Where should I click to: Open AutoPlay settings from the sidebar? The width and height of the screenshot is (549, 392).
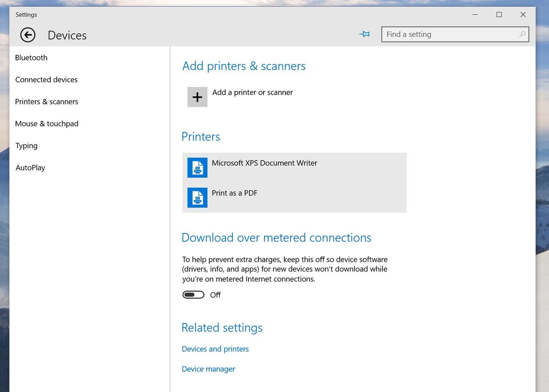point(30,167)
